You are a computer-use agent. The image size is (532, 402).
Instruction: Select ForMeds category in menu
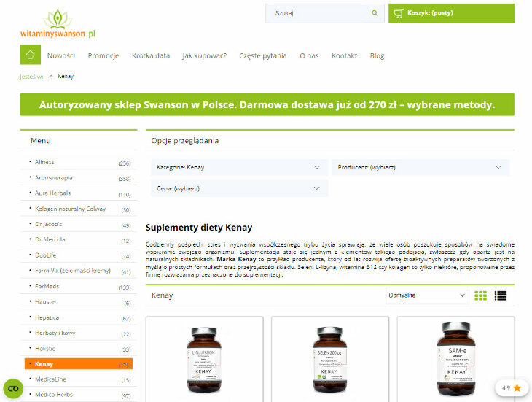(x=47, y=286)
